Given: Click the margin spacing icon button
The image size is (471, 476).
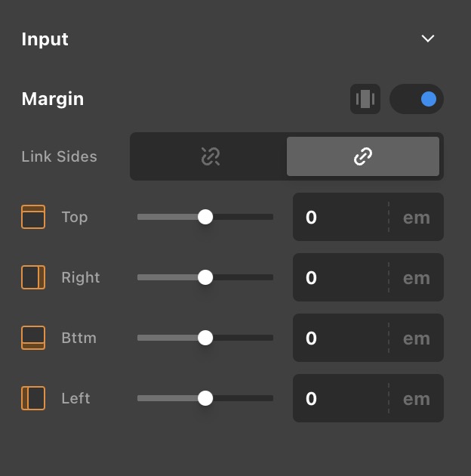Looking at the screenshot, I should pos(365,99).
